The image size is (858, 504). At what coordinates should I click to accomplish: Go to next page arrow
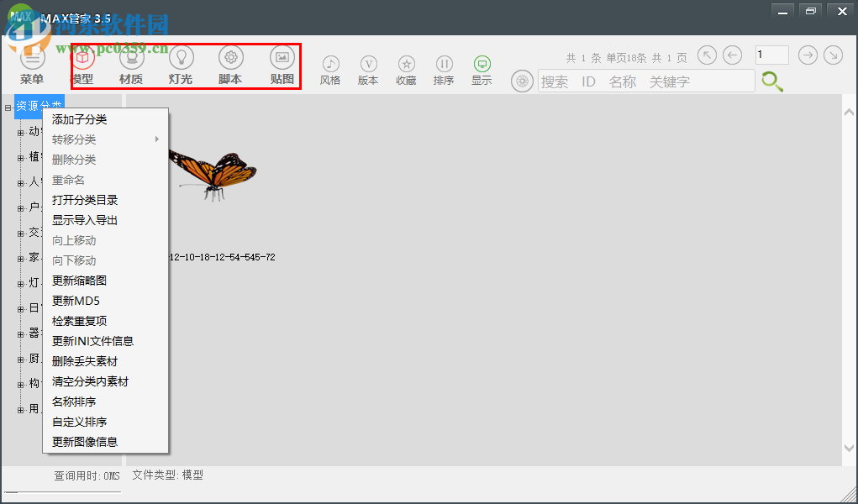808,55
